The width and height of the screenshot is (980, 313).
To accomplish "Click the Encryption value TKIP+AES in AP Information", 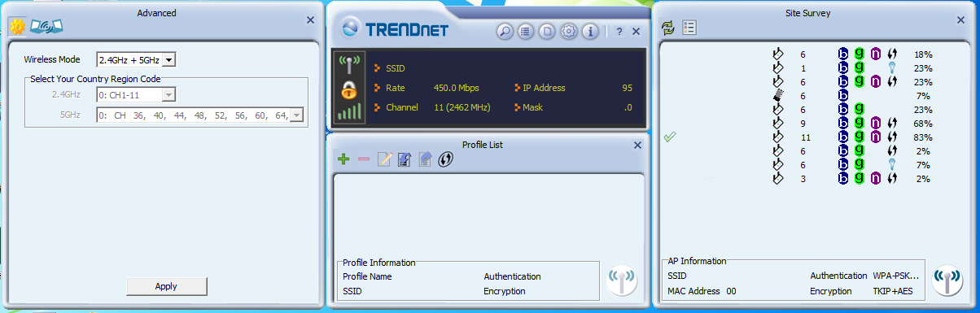I will (894, 291).
